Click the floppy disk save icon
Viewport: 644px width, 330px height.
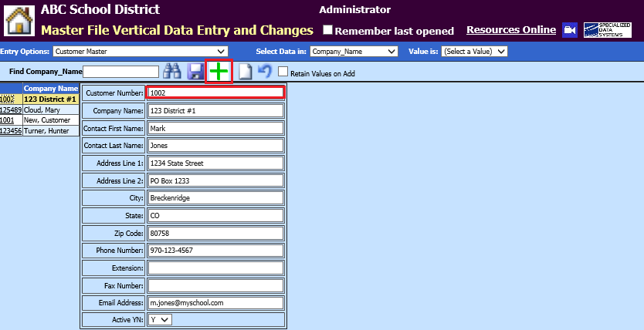pos(195,72)
